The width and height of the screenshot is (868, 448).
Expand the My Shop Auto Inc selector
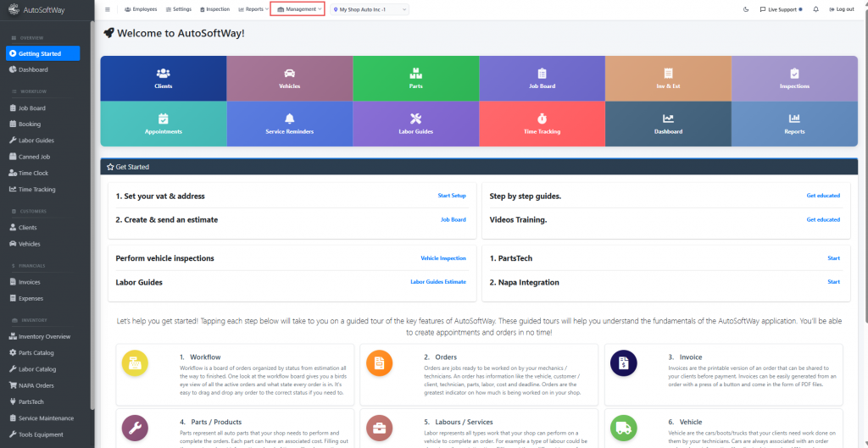(370, 9)
